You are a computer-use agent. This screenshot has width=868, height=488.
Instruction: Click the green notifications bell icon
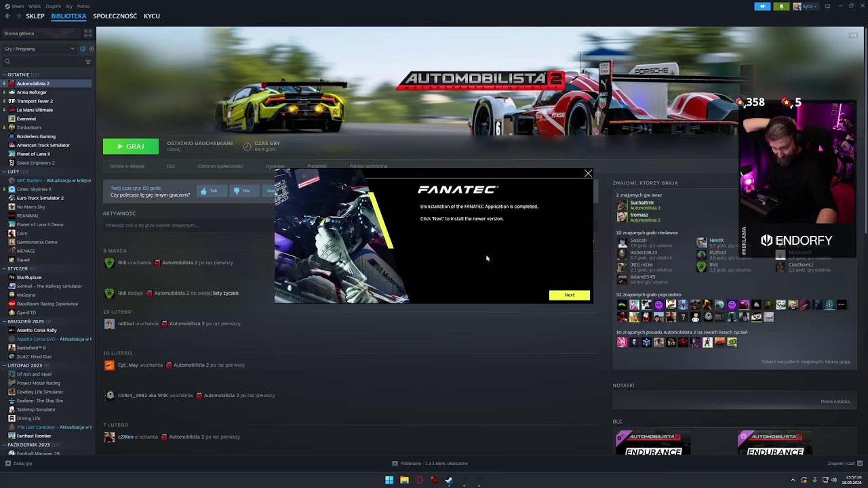pos(781,6)
